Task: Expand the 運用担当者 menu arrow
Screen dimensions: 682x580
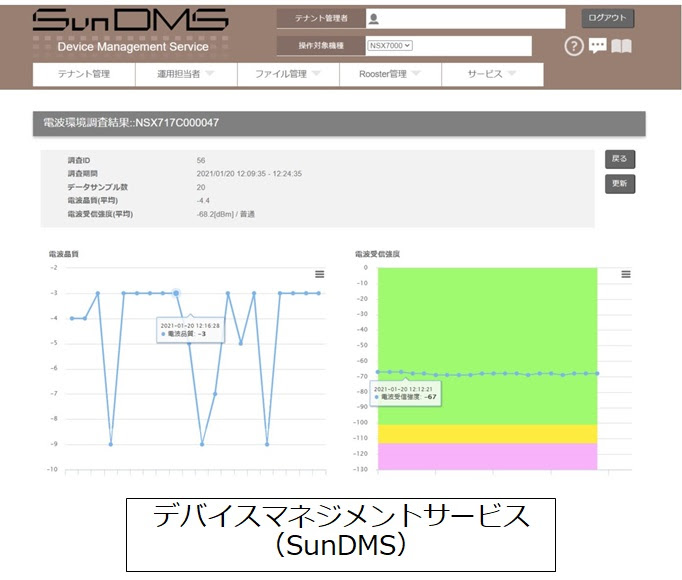Action: (210, 73)
